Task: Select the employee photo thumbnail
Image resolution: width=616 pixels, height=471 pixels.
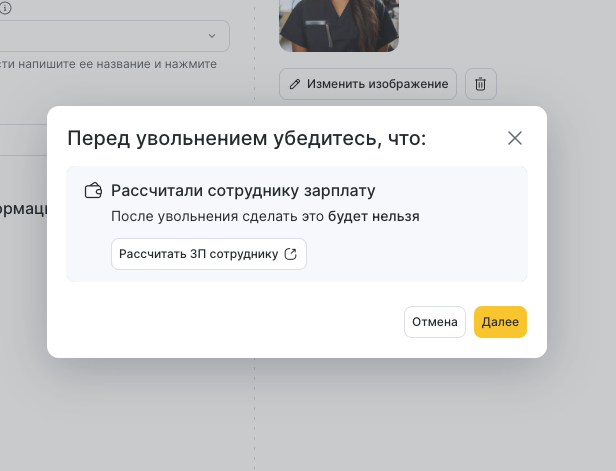Action: click(339, 25)
